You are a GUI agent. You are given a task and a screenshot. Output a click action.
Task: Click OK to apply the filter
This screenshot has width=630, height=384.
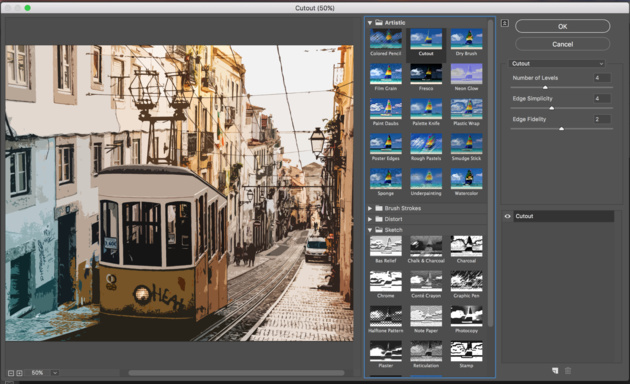(x=562, y=27)
